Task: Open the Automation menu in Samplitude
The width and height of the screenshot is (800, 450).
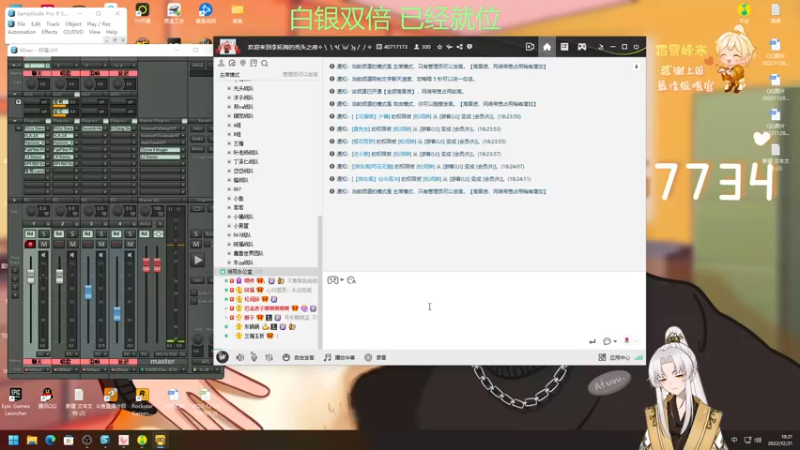Action: (x=22, y=32)
